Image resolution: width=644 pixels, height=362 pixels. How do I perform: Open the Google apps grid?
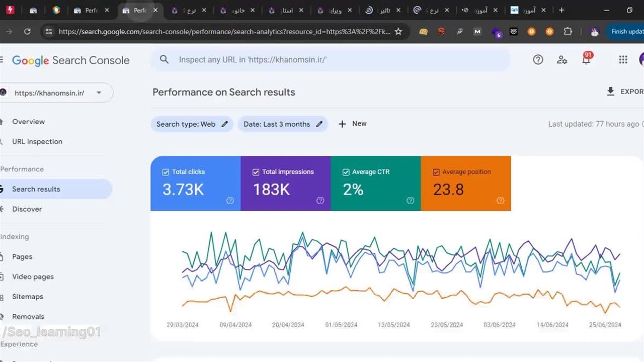point(623,60)
